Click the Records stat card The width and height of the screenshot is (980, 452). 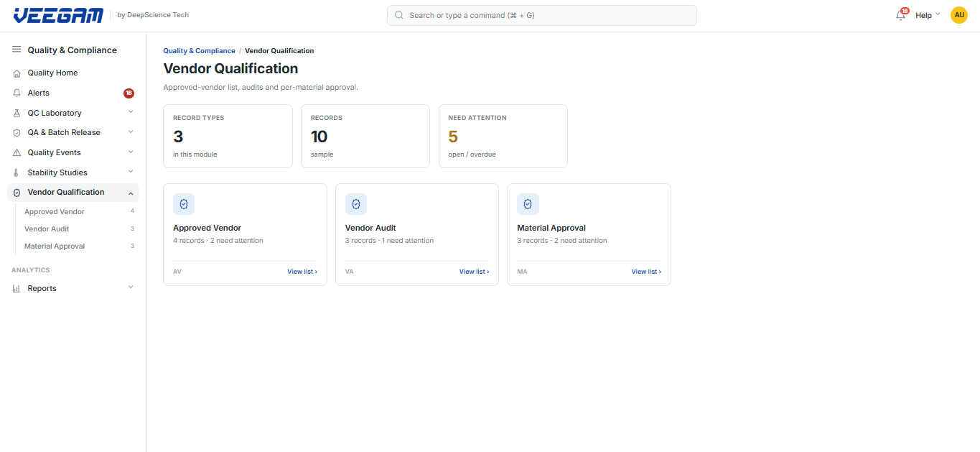point(365,137)
